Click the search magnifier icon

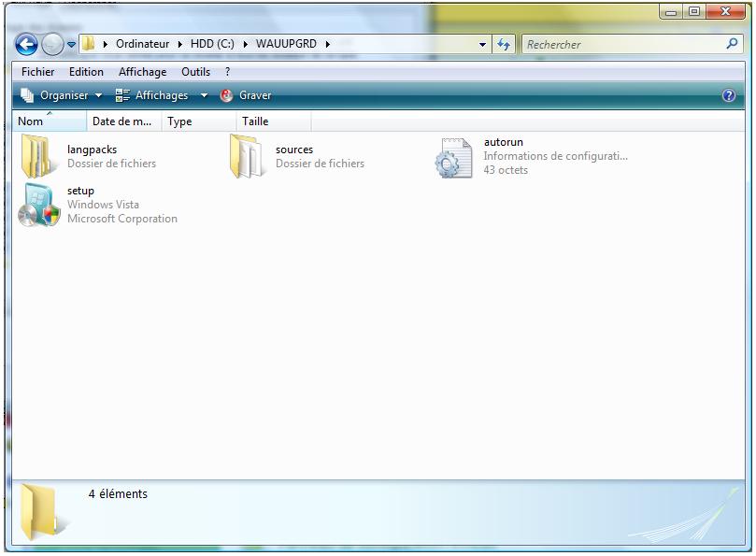pyautogui.click(x=732, y=44)
